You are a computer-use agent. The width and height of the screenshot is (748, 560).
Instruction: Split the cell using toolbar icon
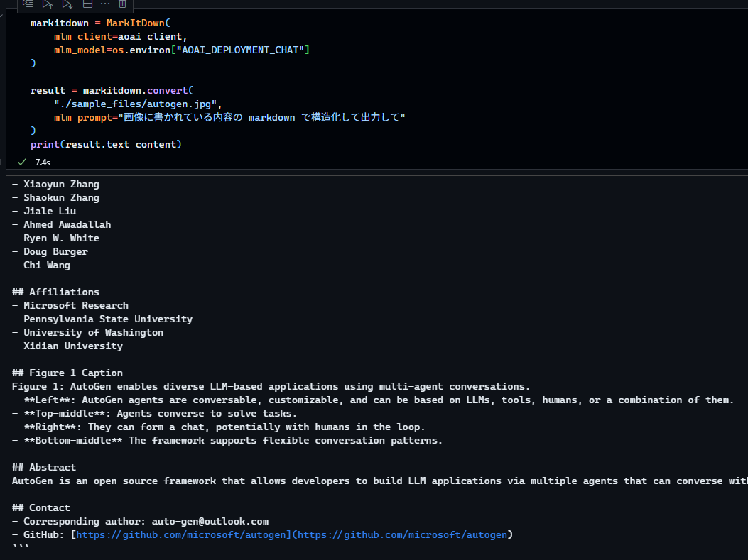(87, 4)
